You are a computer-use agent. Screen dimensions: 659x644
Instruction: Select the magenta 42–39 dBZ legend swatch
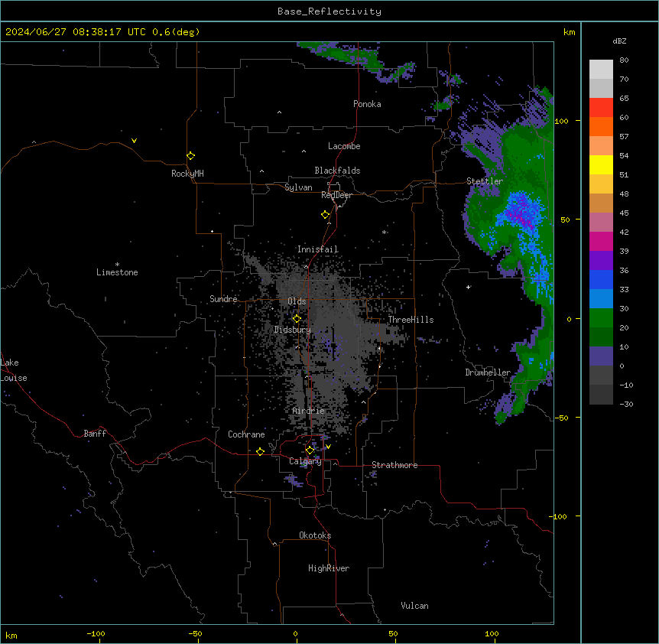pyautogui.click(x=601, y=241)
